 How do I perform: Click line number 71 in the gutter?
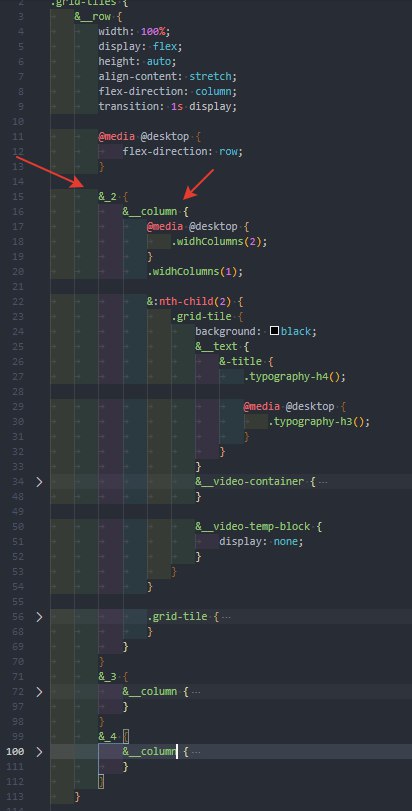[18, 677]
